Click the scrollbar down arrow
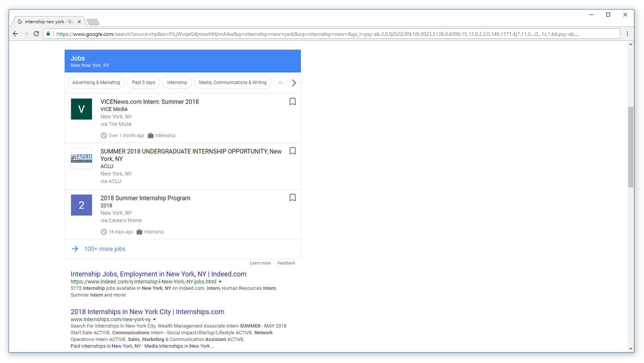 click(631, 349)
